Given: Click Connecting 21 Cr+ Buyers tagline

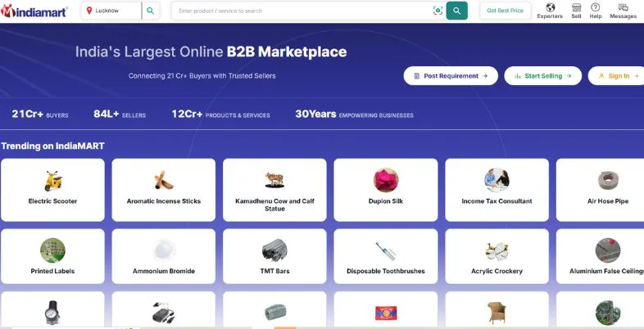Looking at the screenshot, I should [x=202, y=76].
